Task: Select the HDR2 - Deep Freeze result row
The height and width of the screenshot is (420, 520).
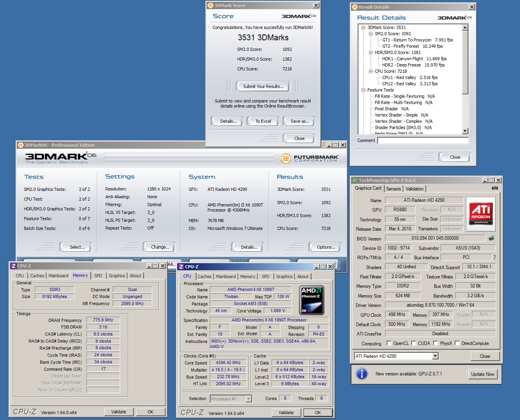Action: pyautogui.click(x=413, y=65)
